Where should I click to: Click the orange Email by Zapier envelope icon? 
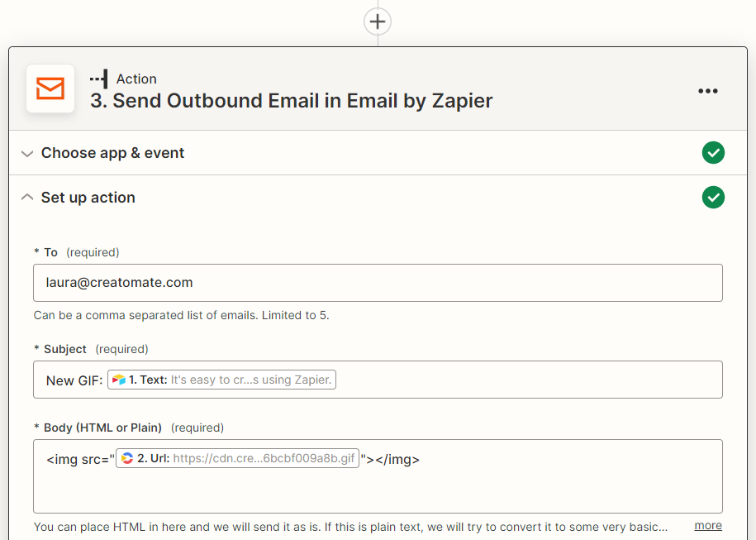(x=50, y=88)
